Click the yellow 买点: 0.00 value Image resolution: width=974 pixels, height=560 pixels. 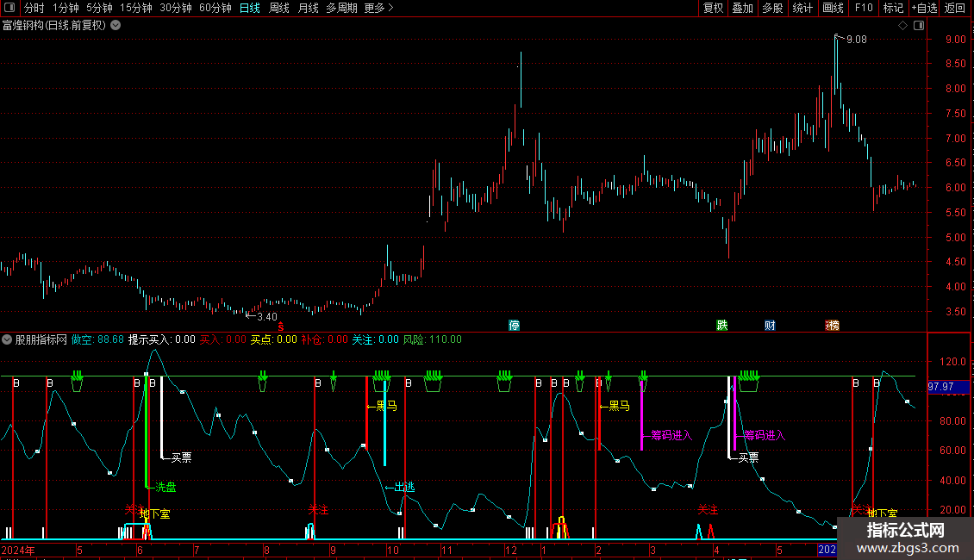pyautogui.click(x=274, y=339)
